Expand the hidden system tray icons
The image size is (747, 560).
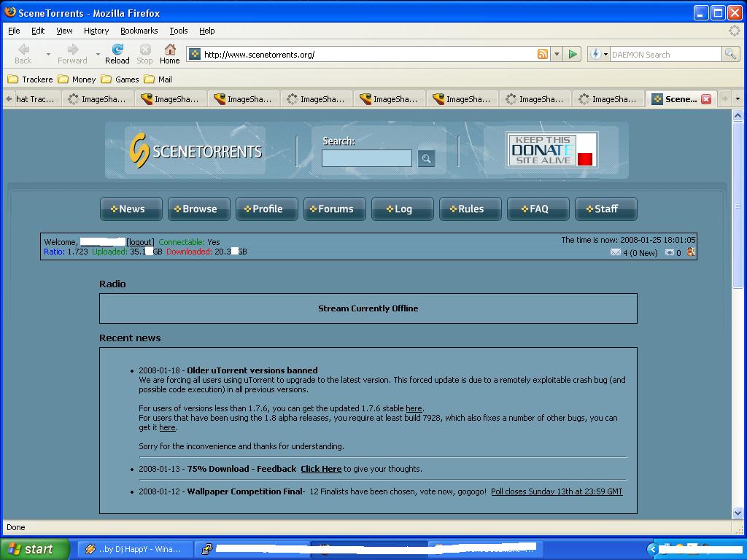pos(652,549)
